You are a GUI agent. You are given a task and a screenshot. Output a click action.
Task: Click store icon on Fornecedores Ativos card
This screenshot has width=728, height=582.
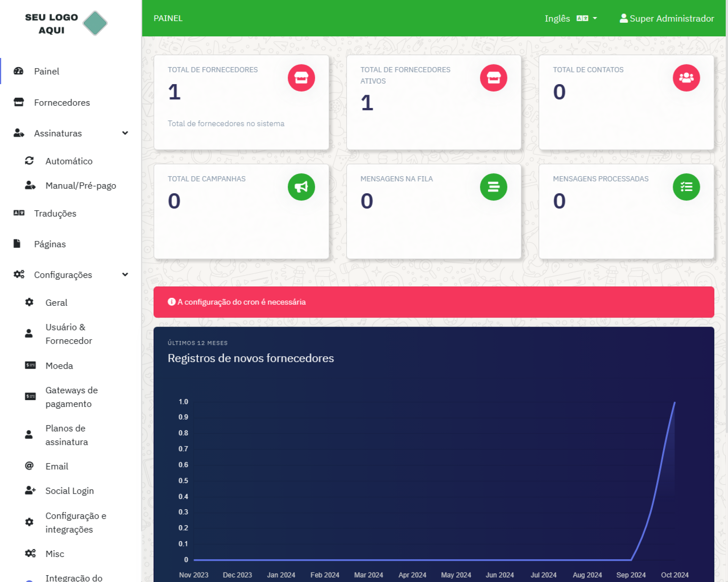coord(493,78)
